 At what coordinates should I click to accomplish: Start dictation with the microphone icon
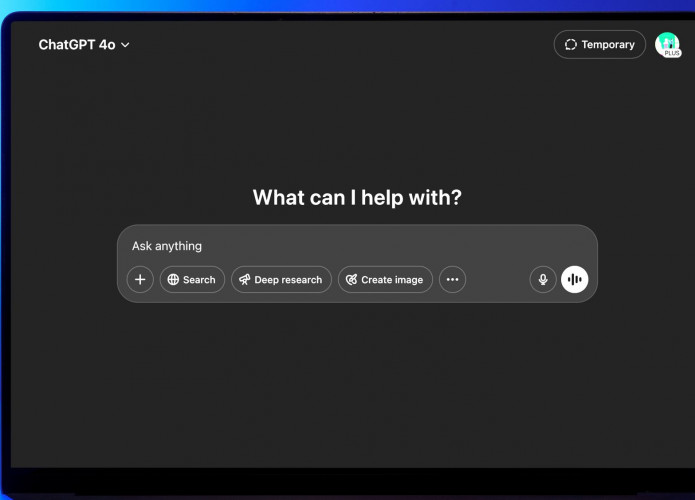pos(543,279)
